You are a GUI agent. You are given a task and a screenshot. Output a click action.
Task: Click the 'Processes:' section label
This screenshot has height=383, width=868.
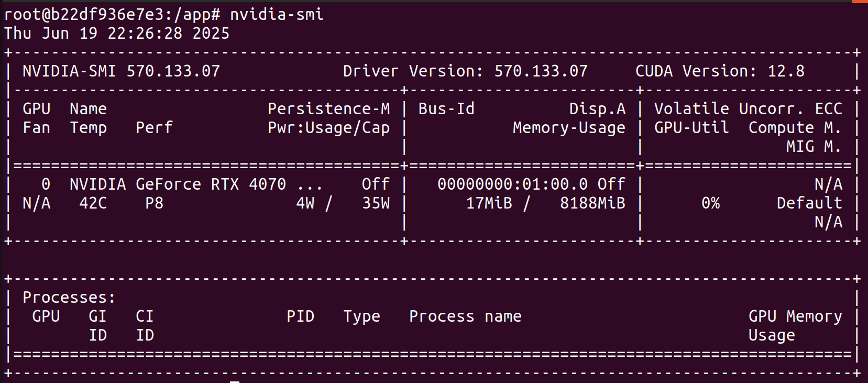tap(69, 297)
